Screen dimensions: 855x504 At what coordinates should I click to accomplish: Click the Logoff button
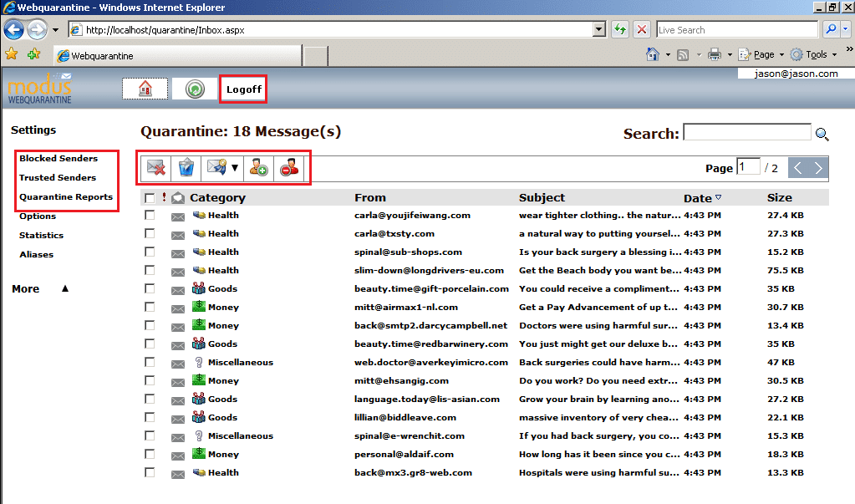242,89
